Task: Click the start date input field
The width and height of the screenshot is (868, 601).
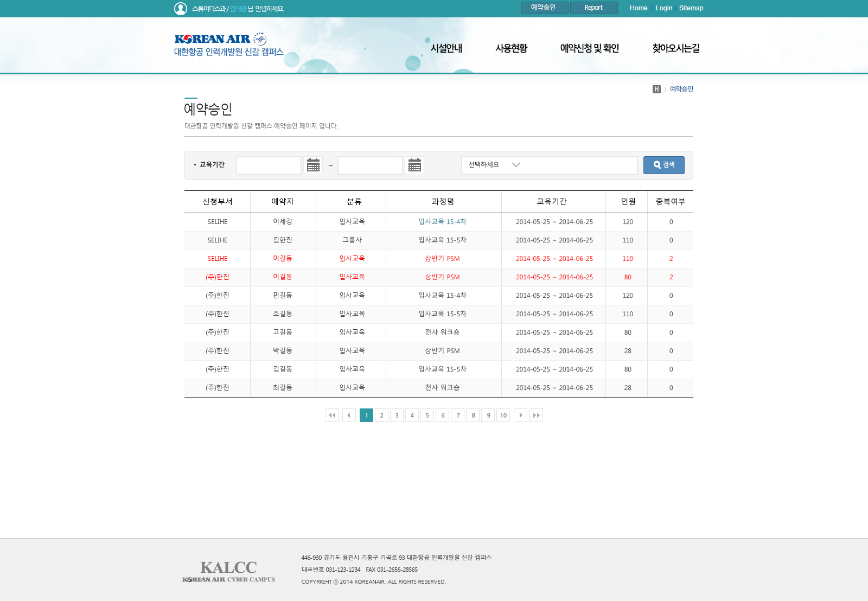Action: 269,165
